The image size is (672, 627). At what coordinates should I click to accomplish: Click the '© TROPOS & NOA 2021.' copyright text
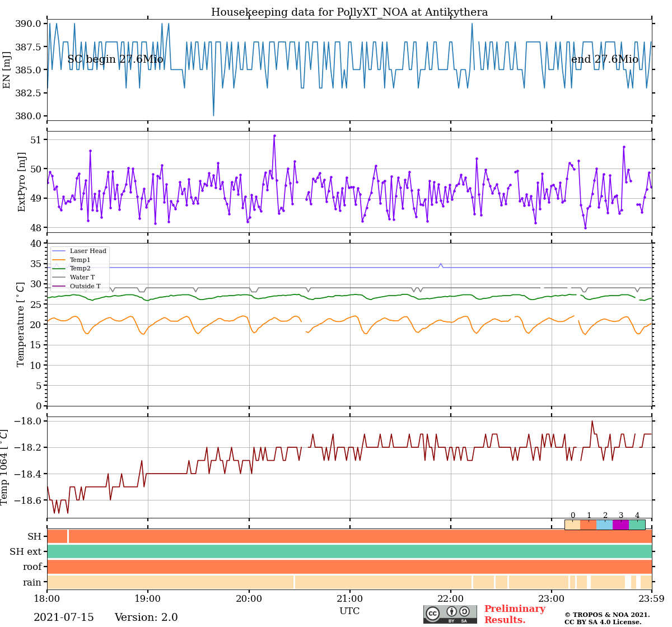click(607, 615)
